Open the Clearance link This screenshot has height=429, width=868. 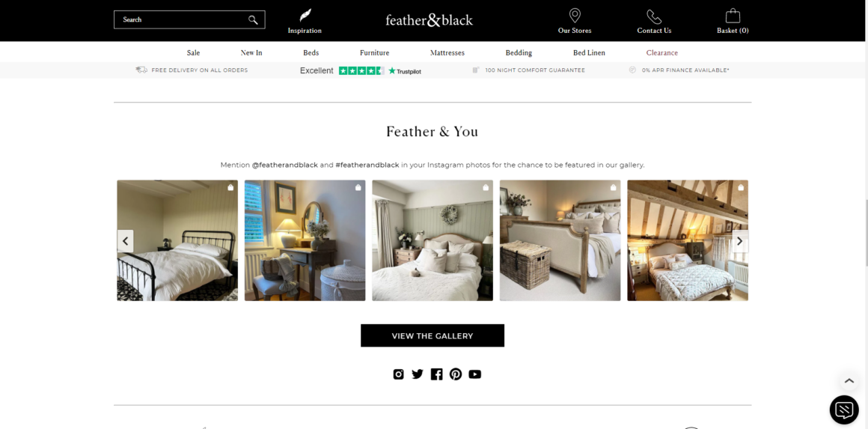coord(662,53)
